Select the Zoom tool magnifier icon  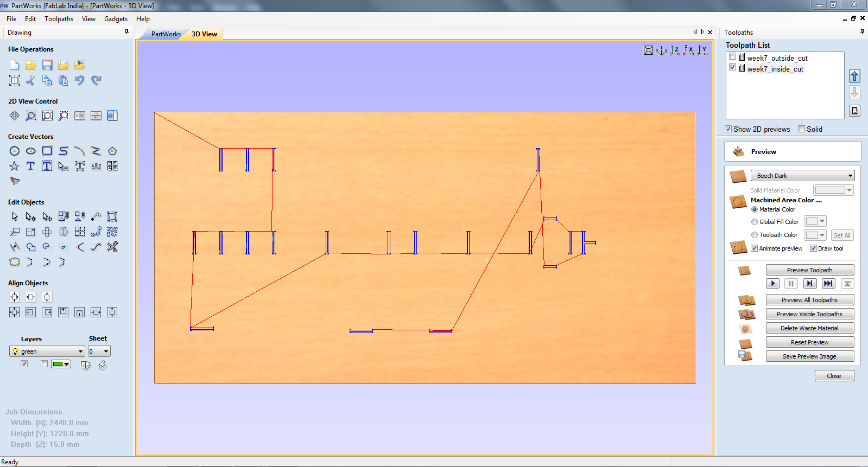[x=31, y=116]
